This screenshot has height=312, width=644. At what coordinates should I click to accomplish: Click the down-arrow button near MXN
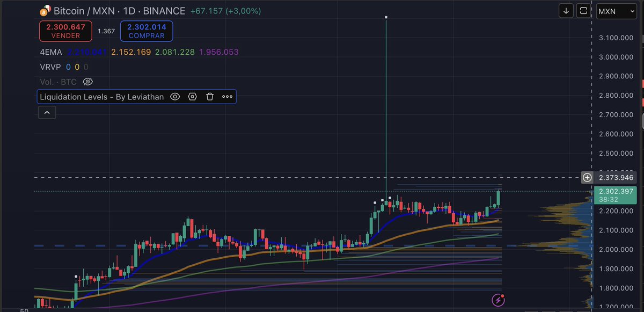click(x=565, y=11)
